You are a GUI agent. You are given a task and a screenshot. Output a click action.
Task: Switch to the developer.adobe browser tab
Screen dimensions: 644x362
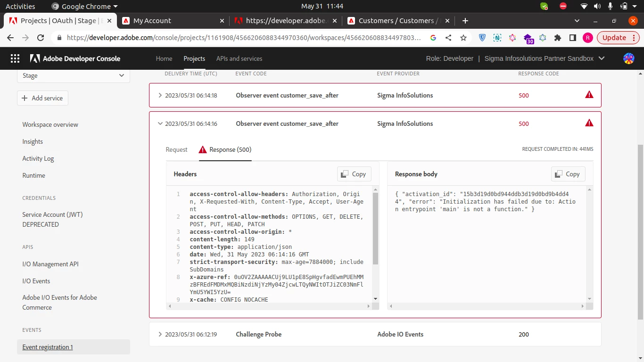click(286, 21)
